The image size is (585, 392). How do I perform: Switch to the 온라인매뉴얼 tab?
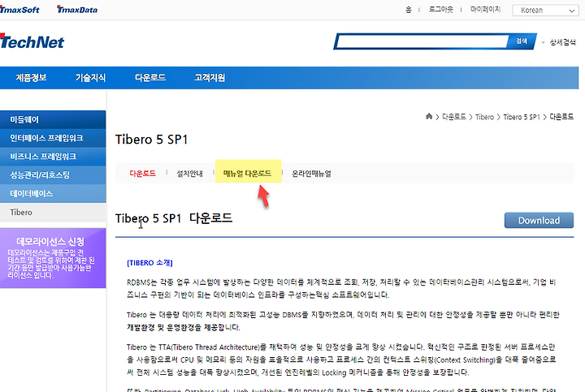point(311,173)
